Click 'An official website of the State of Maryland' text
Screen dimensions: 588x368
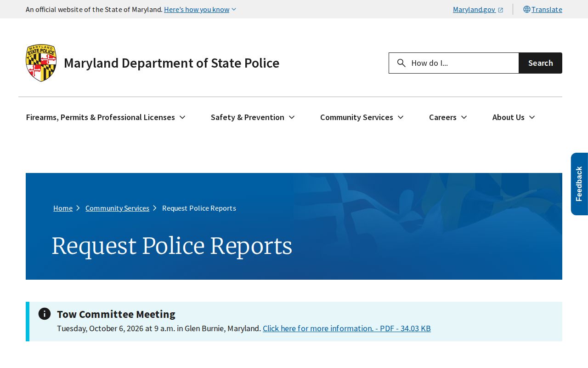(x=94, y=9)
